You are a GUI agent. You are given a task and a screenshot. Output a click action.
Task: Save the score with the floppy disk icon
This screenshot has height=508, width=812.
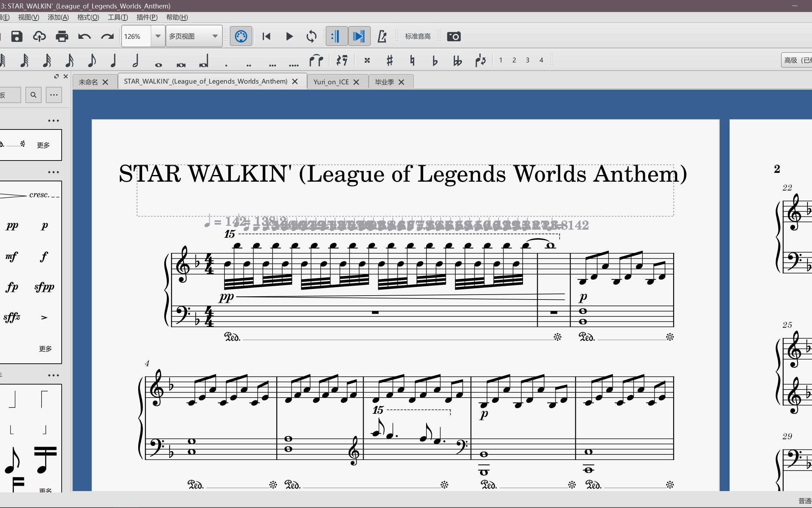click(17, 36)
